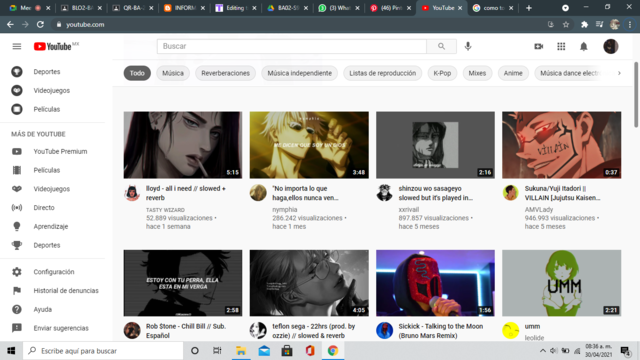Open Sickick - Talking to the Moon title
Image resolution: width=640 pixels, height=360 pixels.
[x=441, y=331]
